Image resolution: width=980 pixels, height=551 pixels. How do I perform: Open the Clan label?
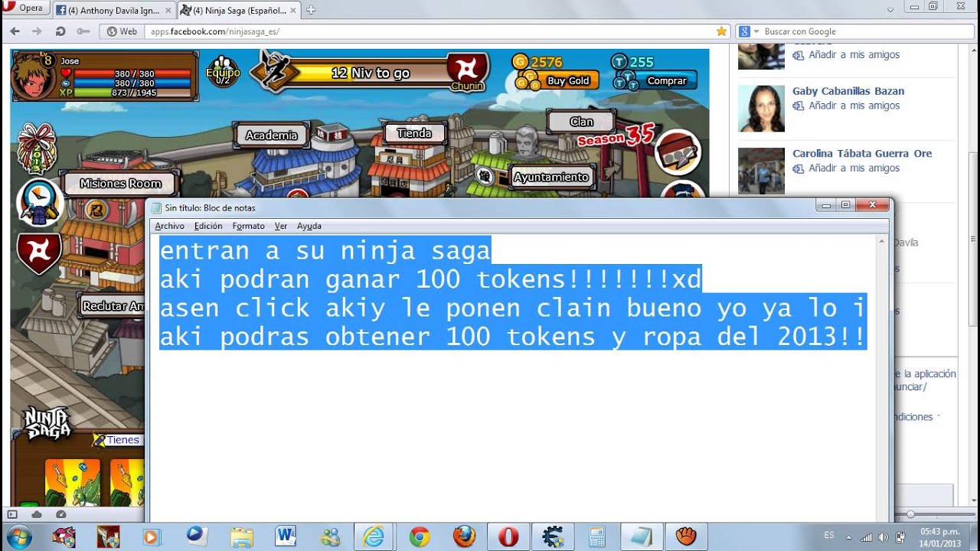581,121
